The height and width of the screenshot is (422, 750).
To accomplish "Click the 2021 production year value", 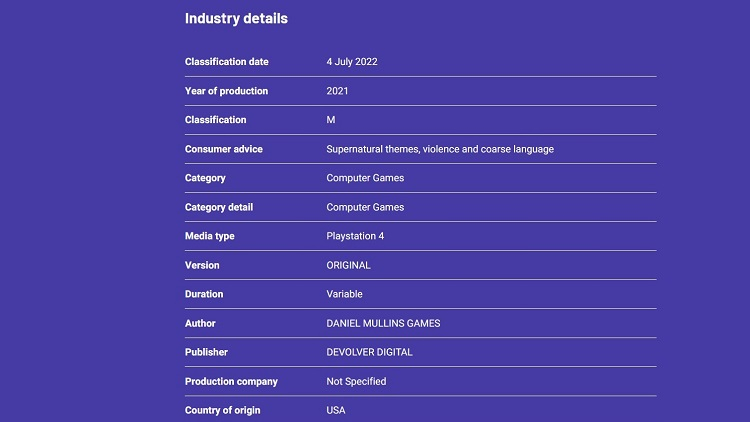I will pyautogui.click(x=338, y=91).
